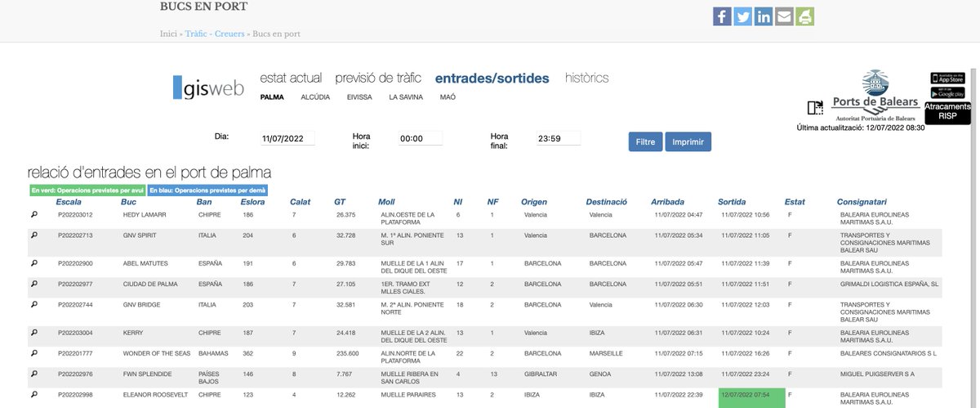This screenshot has width=980, height=408.
Task: Select MAÓ port
Action: (x=448, y=96)
